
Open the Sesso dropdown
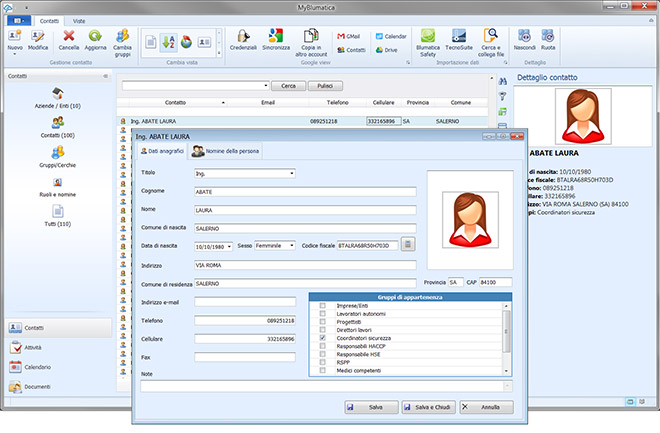point(292,245)
